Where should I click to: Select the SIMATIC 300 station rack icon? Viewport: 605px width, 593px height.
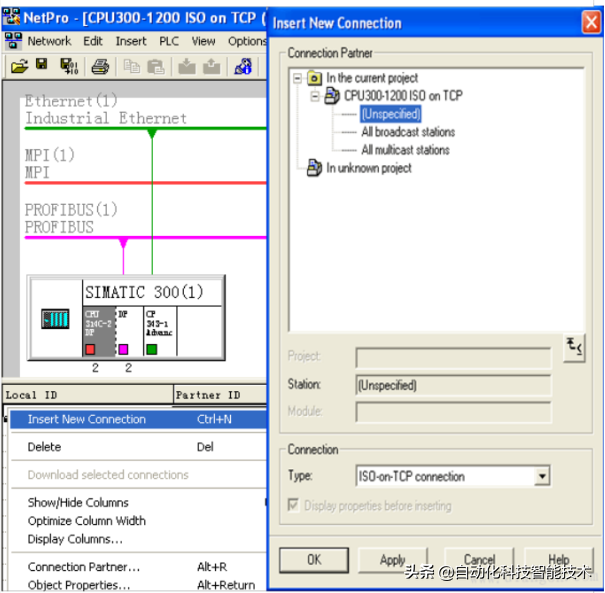[x=55, y=320]
